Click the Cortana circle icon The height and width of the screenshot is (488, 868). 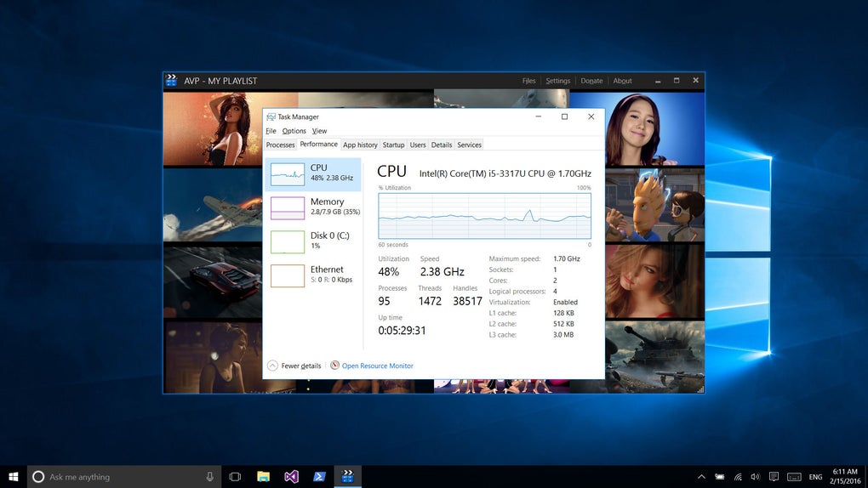click(x=38, y=476)
